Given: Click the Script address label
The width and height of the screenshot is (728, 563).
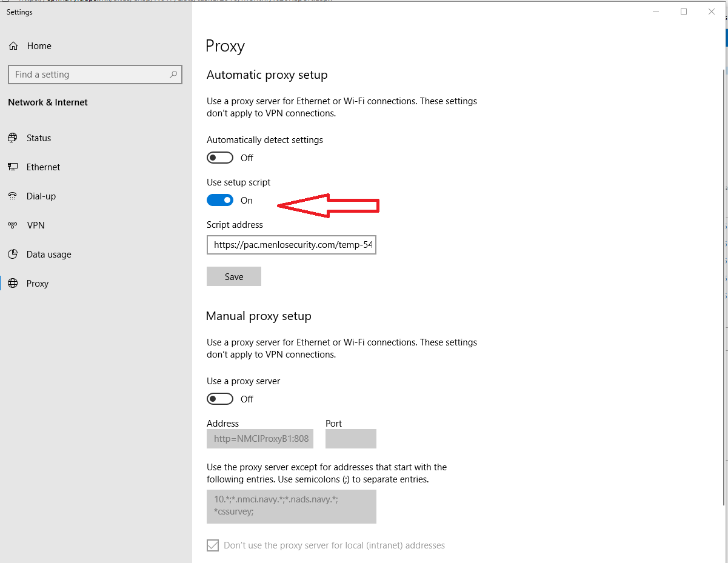Looking at the screenshot, I should pos(235,225).
